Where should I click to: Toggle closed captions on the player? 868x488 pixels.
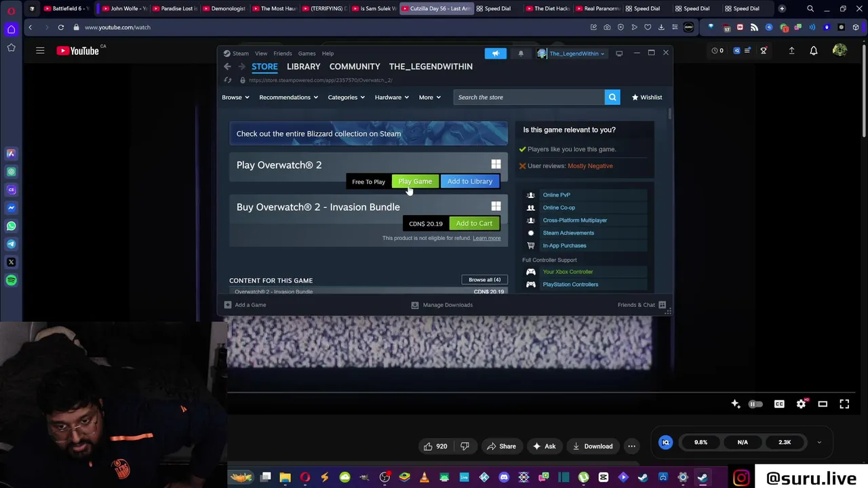click(x=779, y=404)
